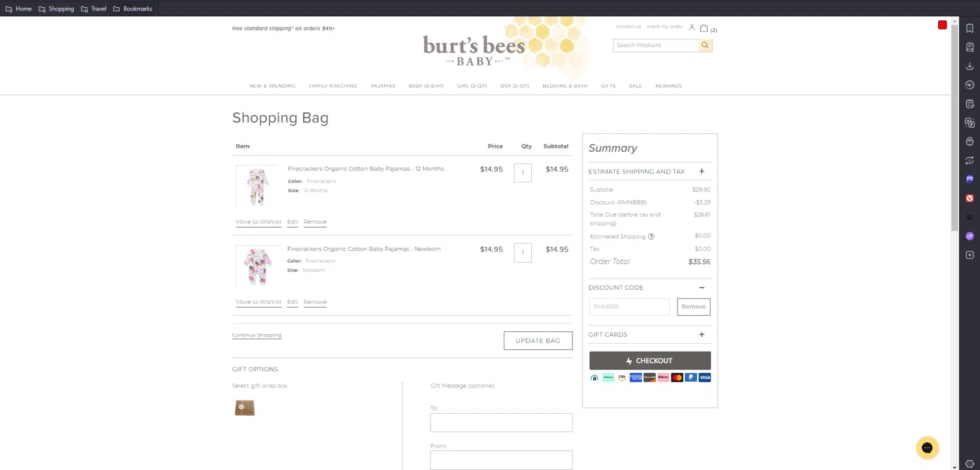980x470 pixels.
Task: Open the Downloads panel in sidebar
Action: pyautogui.click(x=970, y=66)
